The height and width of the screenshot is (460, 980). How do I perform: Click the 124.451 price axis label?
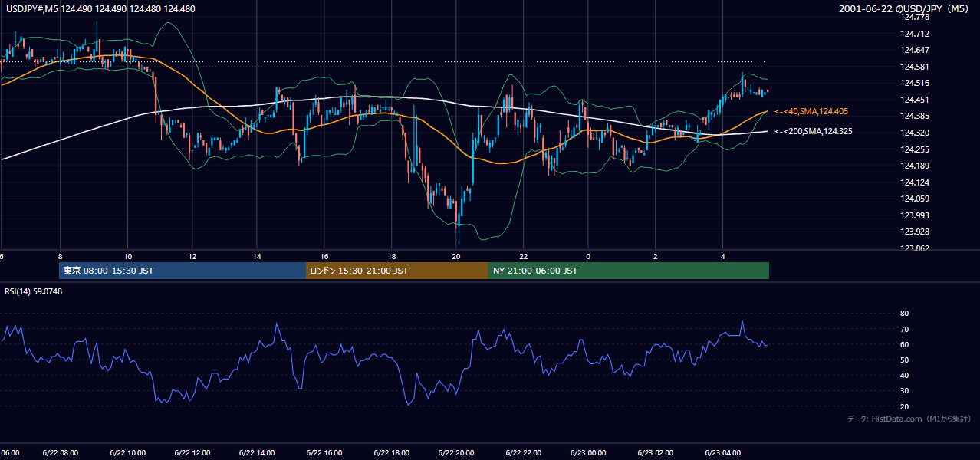[x=916, y=100]
